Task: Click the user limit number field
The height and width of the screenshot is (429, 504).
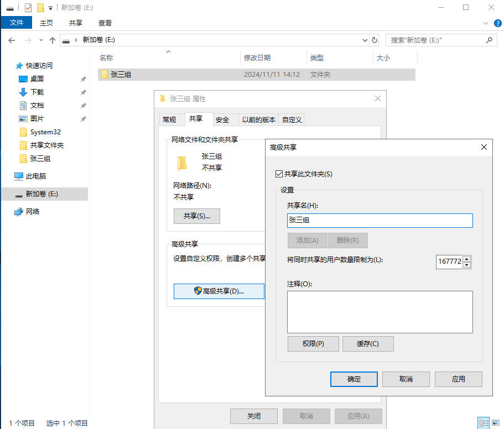Action: (x=449, y=261)
